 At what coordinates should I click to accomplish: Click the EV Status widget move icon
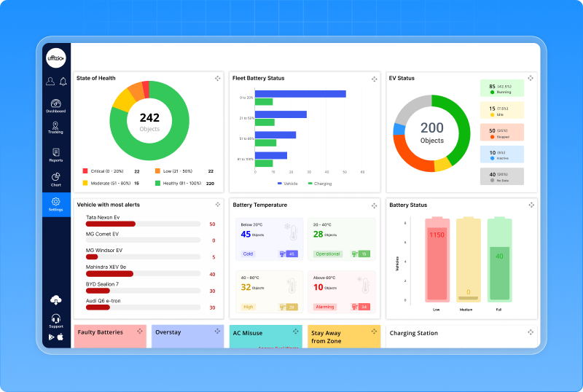click(x=531, y=79)
